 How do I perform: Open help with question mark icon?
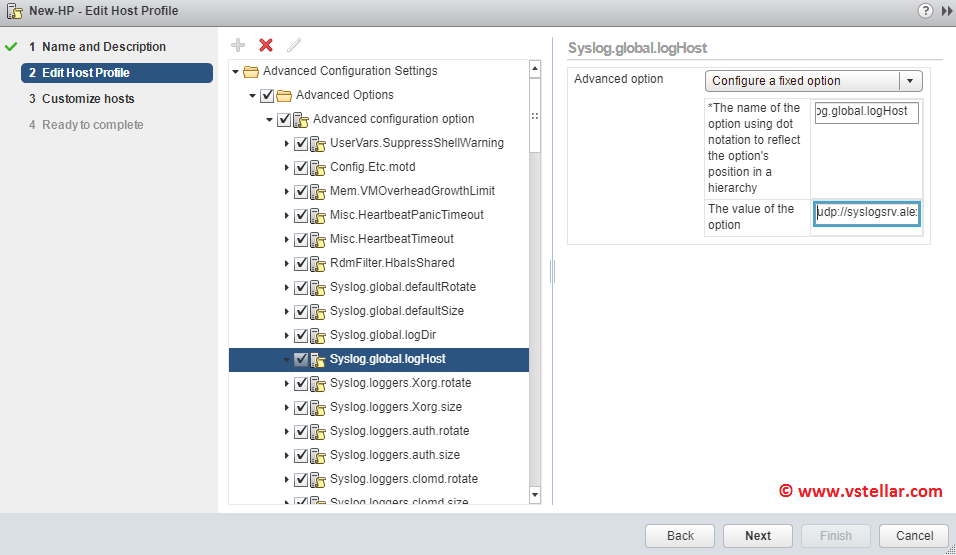[x=925, y=10]
